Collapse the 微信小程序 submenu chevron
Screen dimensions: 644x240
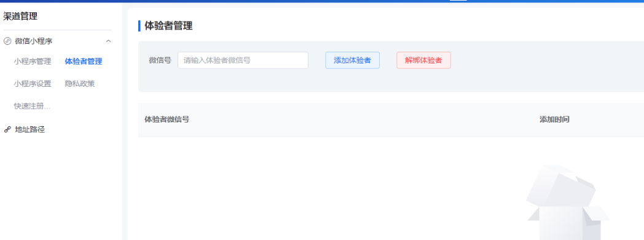pos(108,41)
